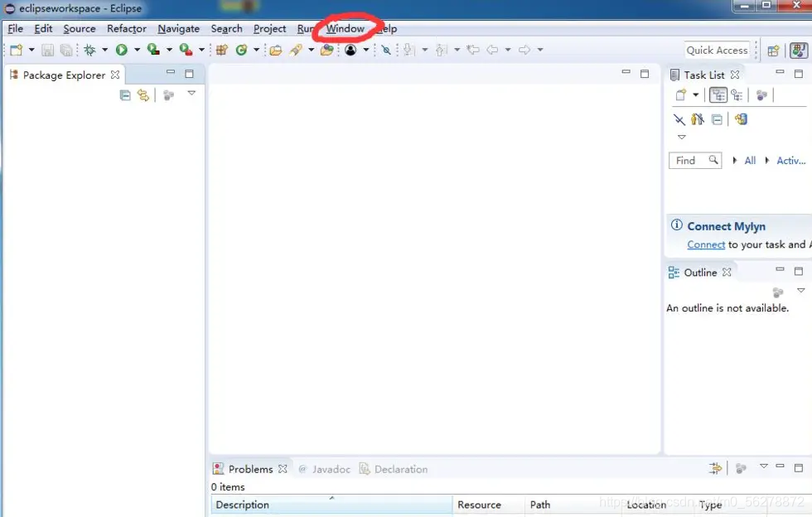Click the Back navigation arrow
The width and height of the screenshot is (812, 517).
click(x=492, y=50)
